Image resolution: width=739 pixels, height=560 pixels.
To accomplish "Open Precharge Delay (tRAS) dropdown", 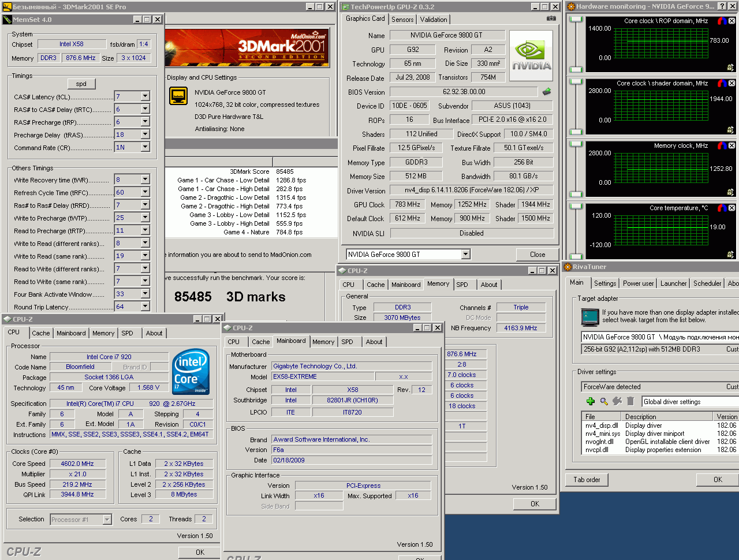I will (145, 135).
